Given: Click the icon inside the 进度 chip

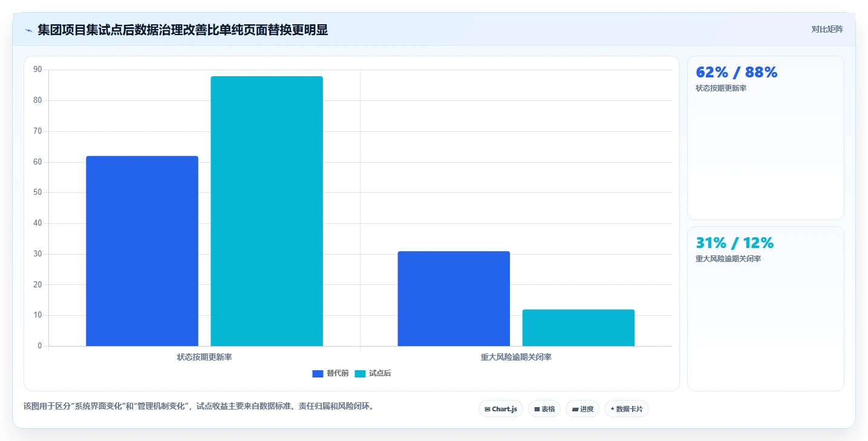Looking at the screenshot, I should coord(575,410).
